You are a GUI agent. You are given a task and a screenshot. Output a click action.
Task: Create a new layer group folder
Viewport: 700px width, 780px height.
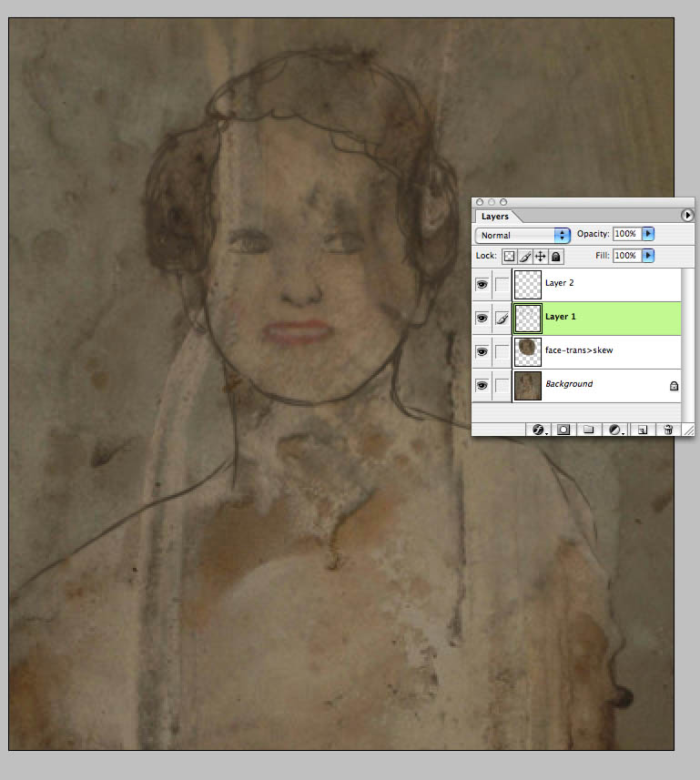[589, 430]
